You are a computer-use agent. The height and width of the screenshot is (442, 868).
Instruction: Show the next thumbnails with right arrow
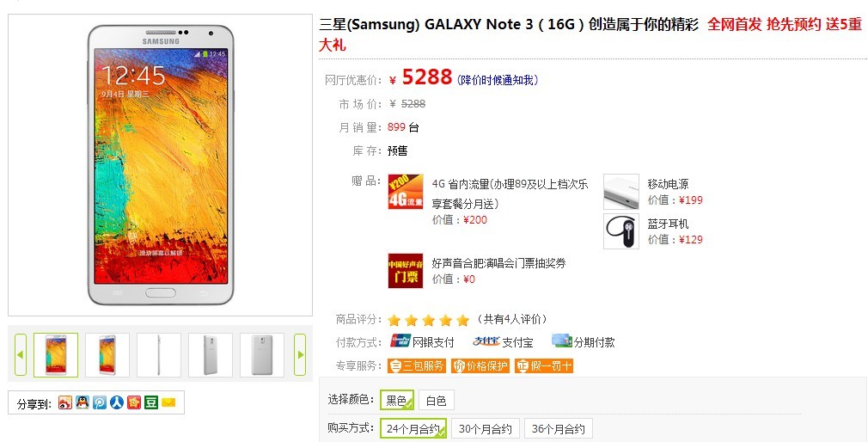coord(299,354)
